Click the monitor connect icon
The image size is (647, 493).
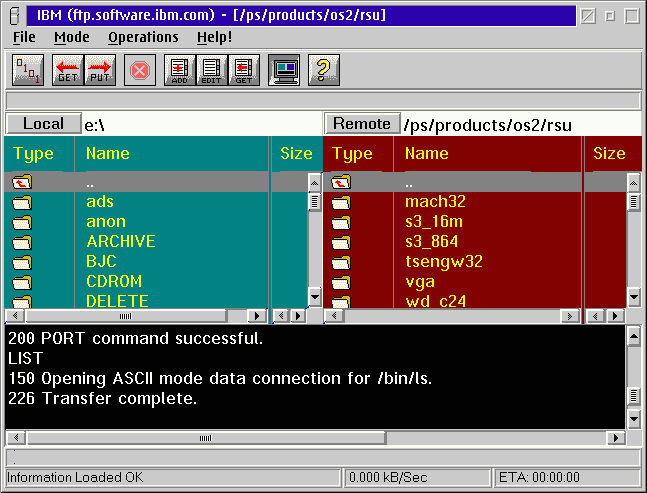(284, 70)
